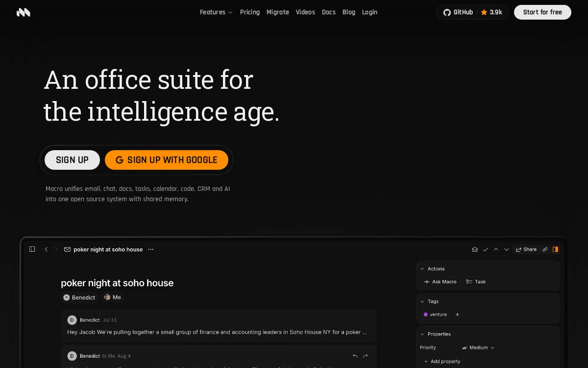Copy link using the chain icon
The image size is (588, 368).
pyautogui.click(x=545, y=249)
